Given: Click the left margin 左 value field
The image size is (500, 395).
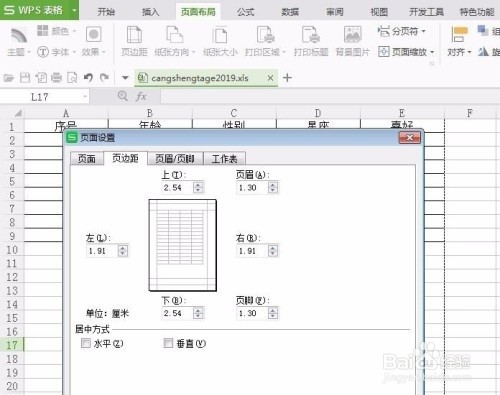Looking at the screenshot, I should [102, 251].
